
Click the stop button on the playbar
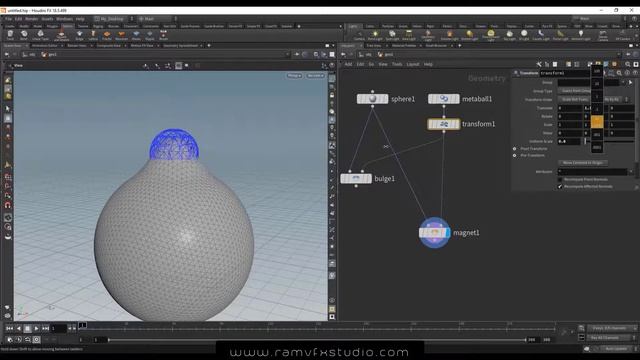pyautogui.click(x=27, y=328)
